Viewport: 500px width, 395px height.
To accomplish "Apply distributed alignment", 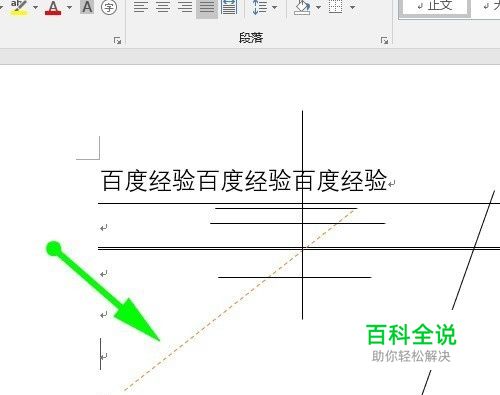I will click(x=229, y=7).
